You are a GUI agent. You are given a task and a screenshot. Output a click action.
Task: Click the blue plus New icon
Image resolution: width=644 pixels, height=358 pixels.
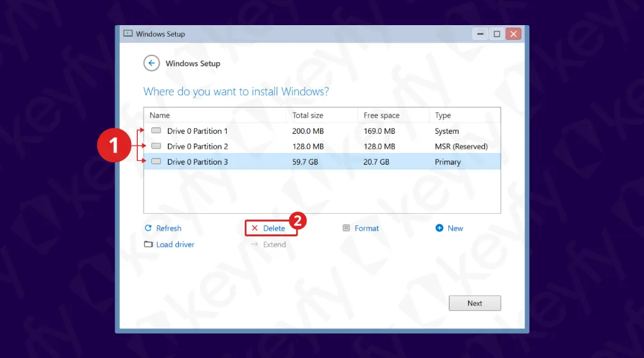click(x=439, y=228)
